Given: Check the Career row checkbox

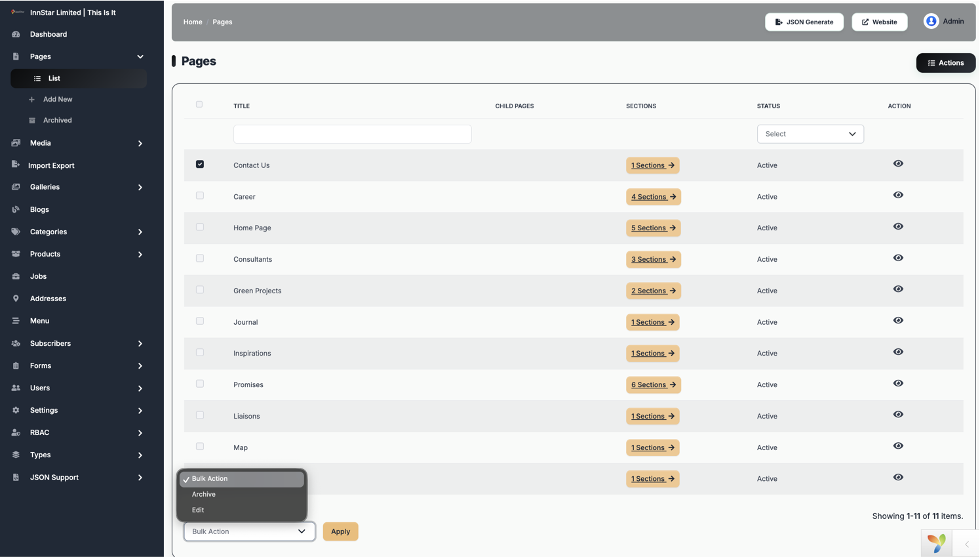Looking at the screenshot, I should click(x=200, y=196).
